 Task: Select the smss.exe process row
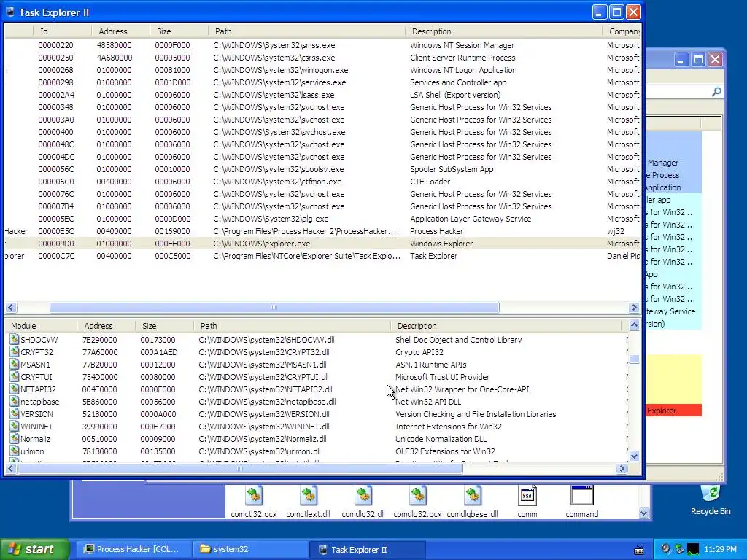tap(322, 45)
